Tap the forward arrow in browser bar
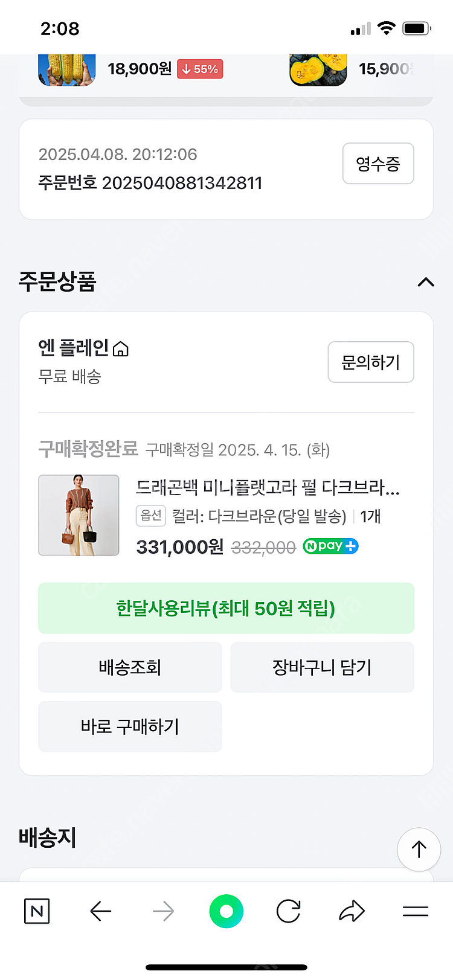Screen dimensions: 453x980 tap(163, 911)
